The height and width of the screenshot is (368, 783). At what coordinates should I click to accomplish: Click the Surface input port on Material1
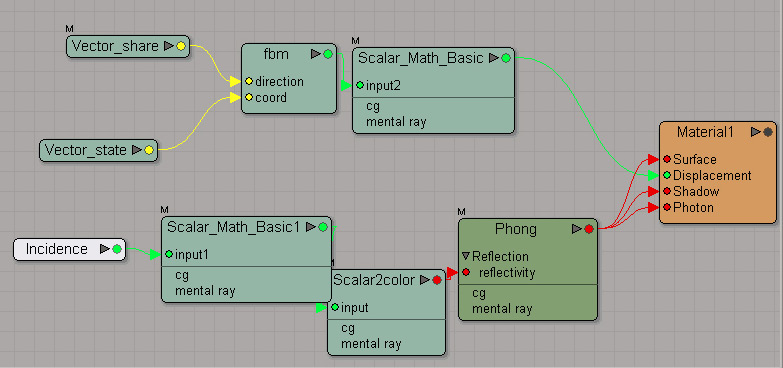point(667,159)
